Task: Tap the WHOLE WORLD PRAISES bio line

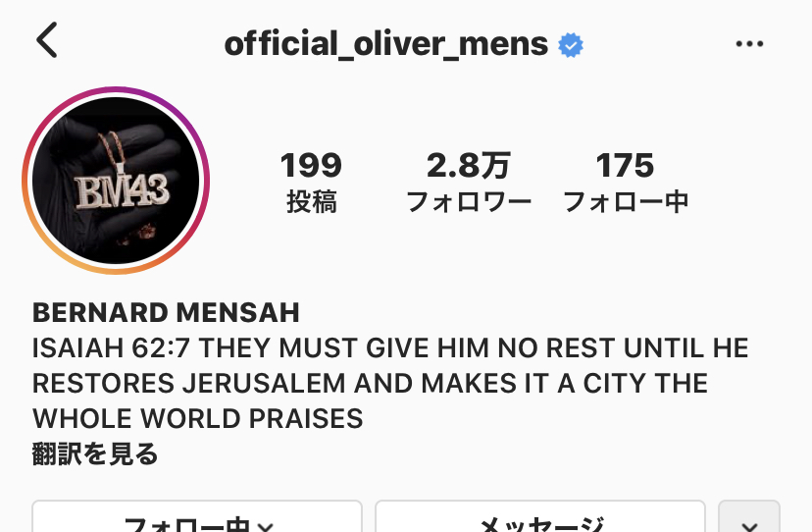Action: click(198, 418)
